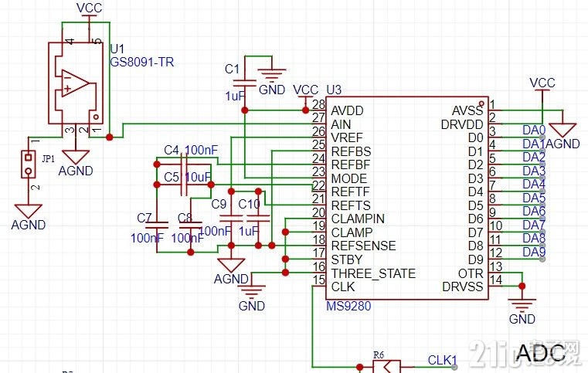The image size is (588, 373).
Task: Select the DA3 net label
Action: [534, 171]
